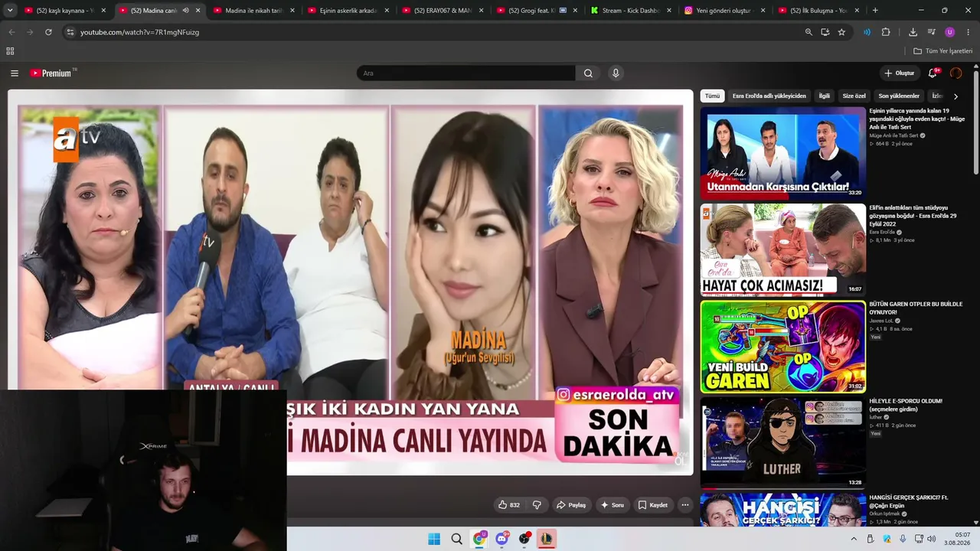Reload the page in the browser
Image resolution: width=980 pixels, height=551 pixels.
coord(48,32)
